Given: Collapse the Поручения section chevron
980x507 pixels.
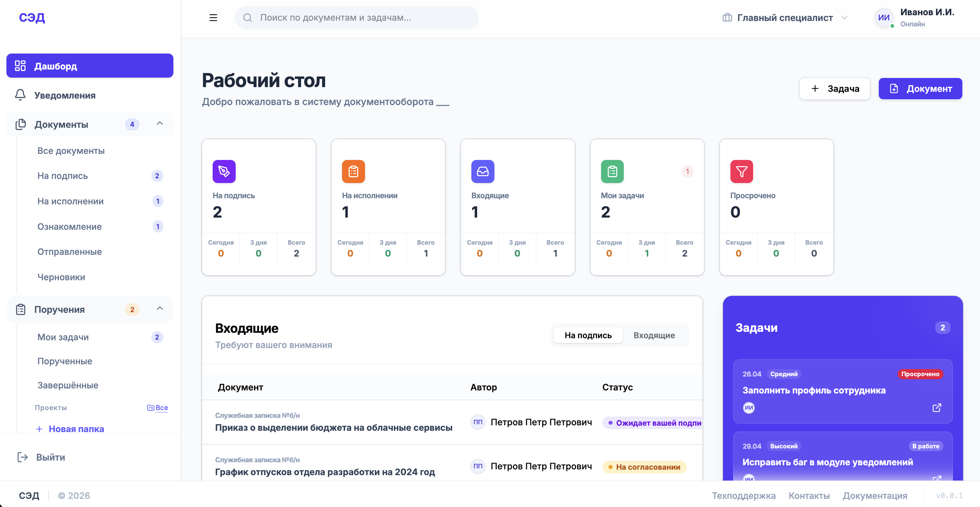Looking at the screenshot, I should coord(160,308).
